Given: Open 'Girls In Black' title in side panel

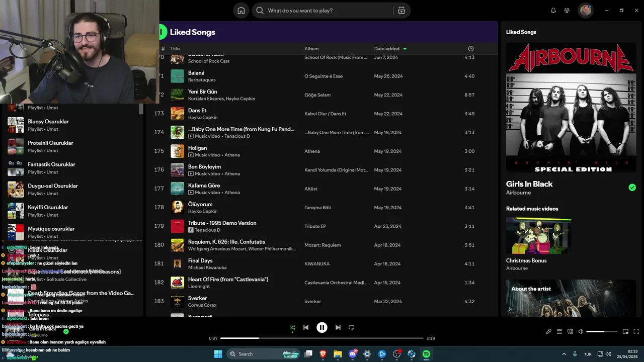Looking at the screenshot, I should click(529, 184).
